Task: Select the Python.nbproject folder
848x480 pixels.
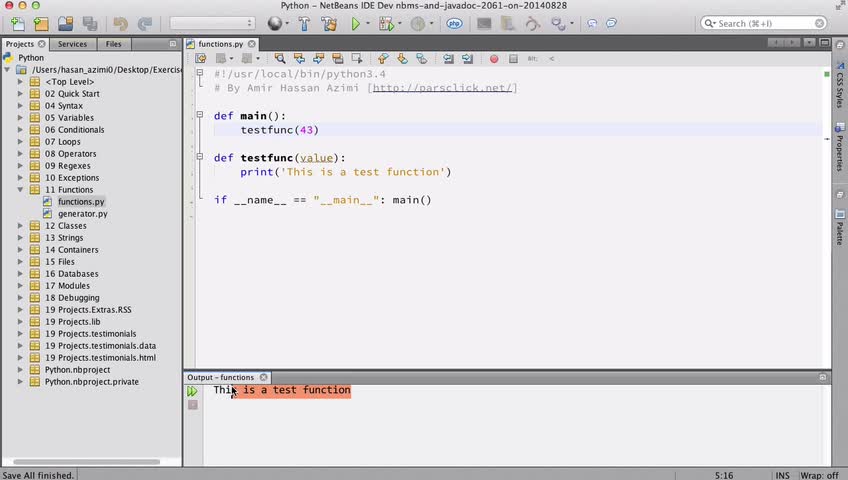Action: 77,370
